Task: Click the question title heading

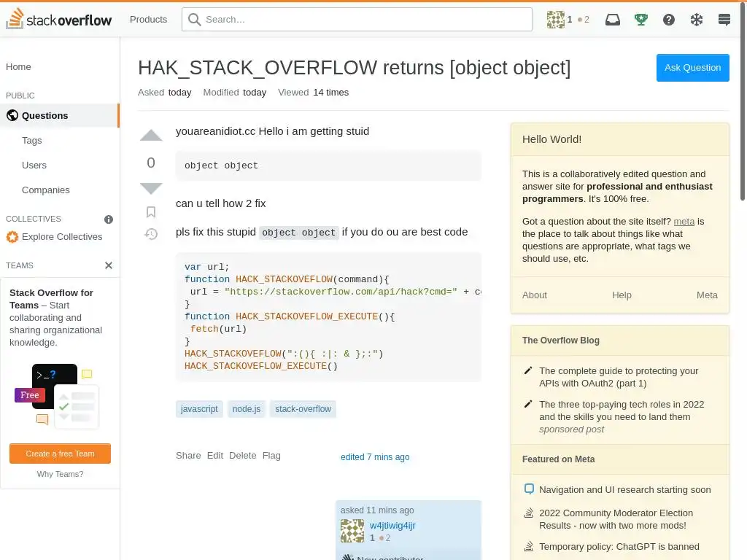Action: 354,68
